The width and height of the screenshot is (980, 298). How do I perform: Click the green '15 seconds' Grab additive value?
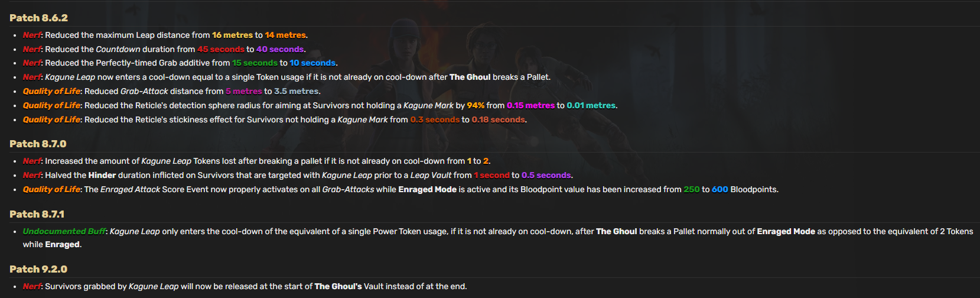point(255,63)
